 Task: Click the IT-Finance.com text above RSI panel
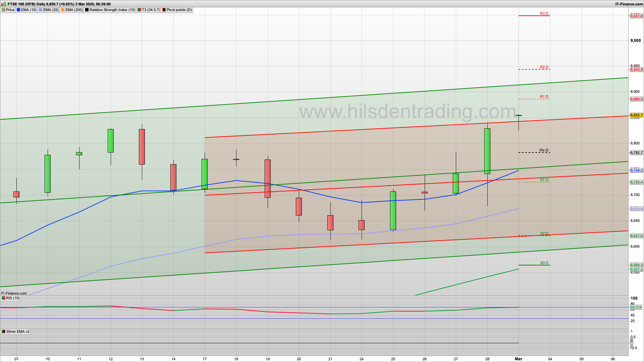pyautogui.click(x=14, y=293)
